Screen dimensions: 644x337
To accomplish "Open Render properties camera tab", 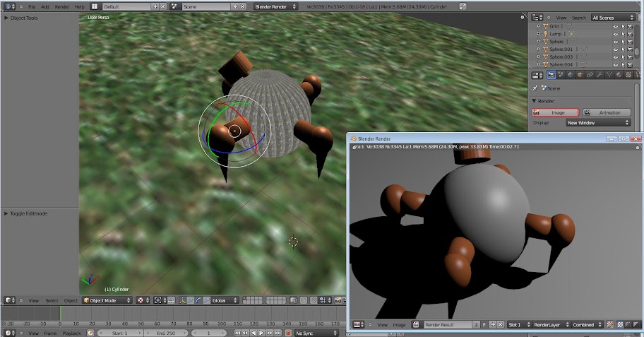I will click(x=551, y=75).
